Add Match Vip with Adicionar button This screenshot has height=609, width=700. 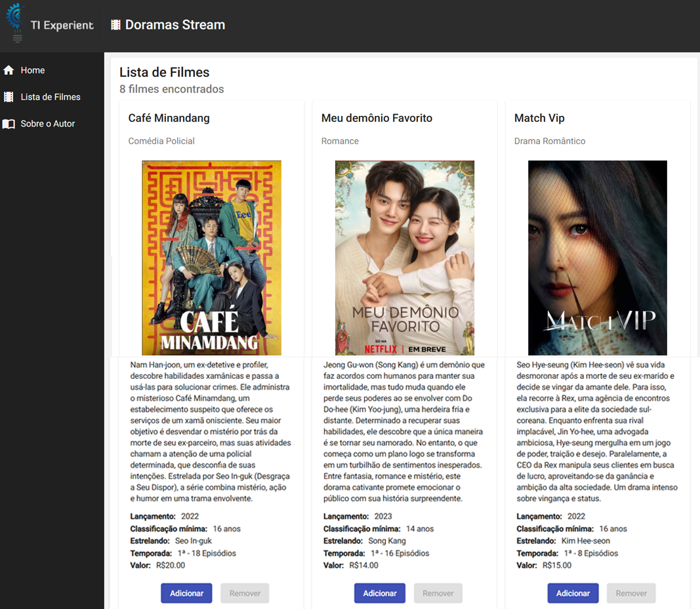click(x=573, y=593)
